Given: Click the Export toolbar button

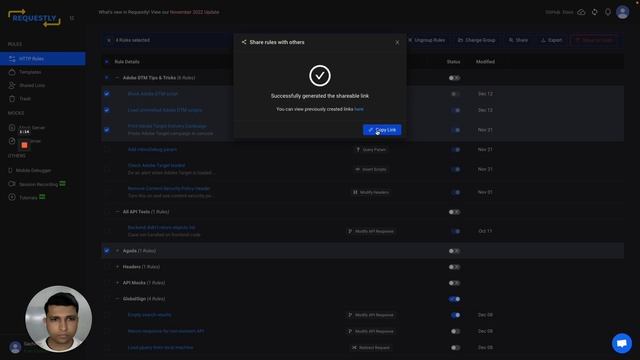Looking at the screenshot, I should [x=551, y=40].
